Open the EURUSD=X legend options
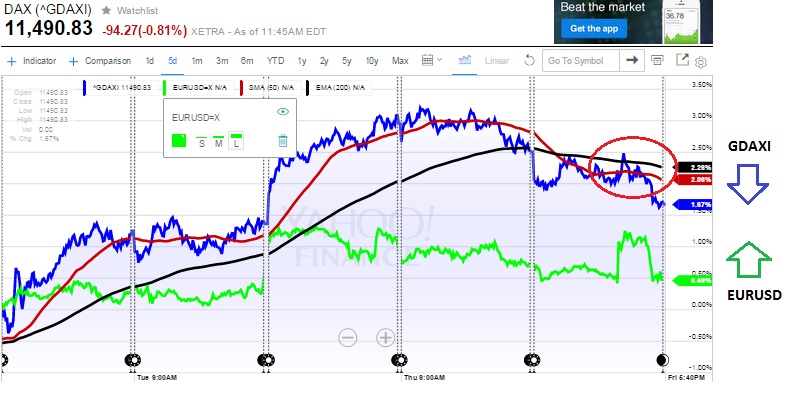Viewport: 795px width, 410px height. (x=200, y=88)
